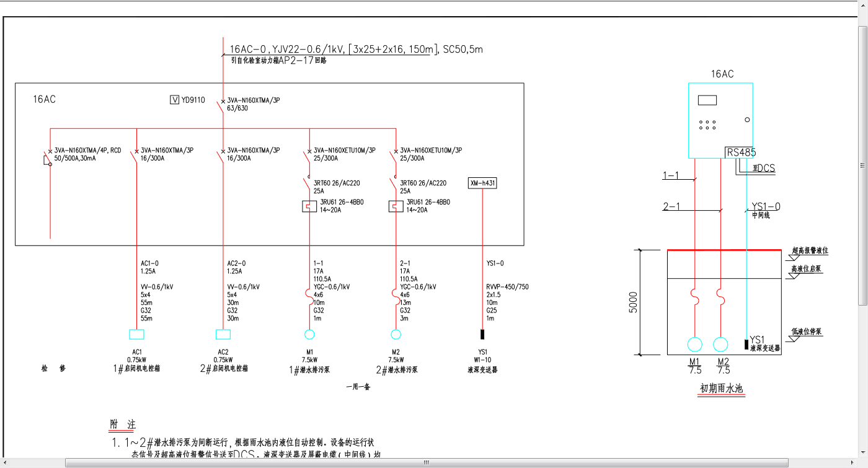Select the AC2-0 circuit label
This screenshot has width=868, height=468.
coord(236,263)
